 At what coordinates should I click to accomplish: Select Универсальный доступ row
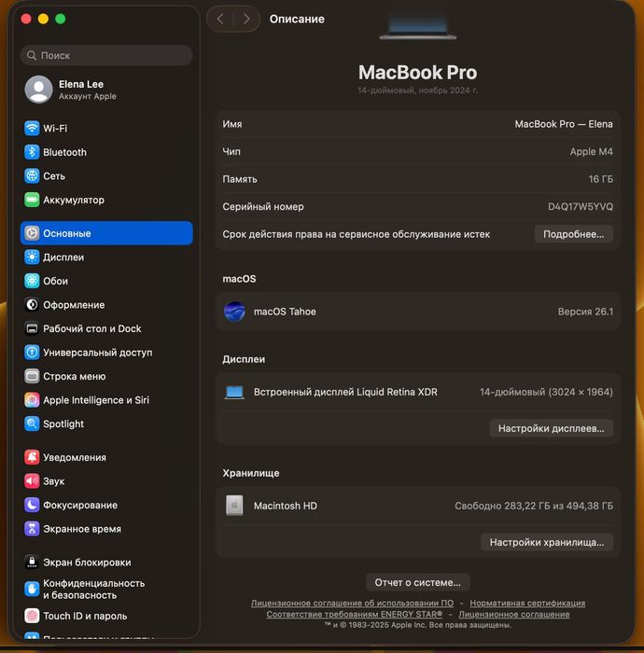106,353
